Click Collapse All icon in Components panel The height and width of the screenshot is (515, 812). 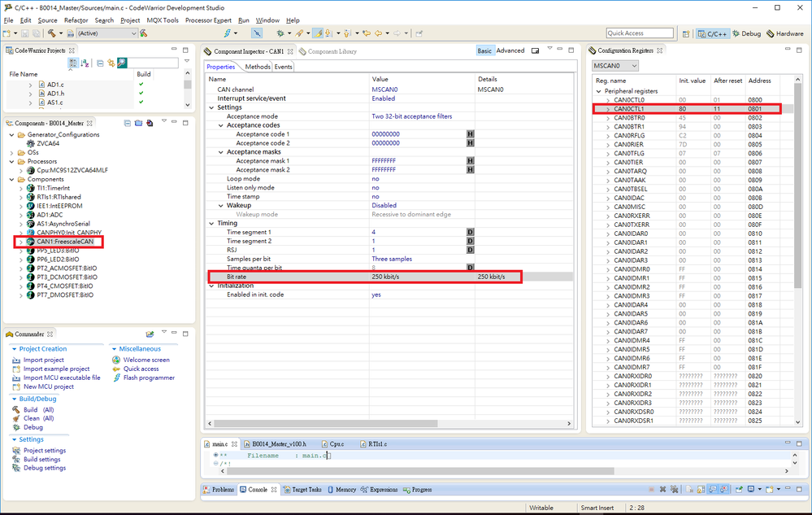point(128,124)
